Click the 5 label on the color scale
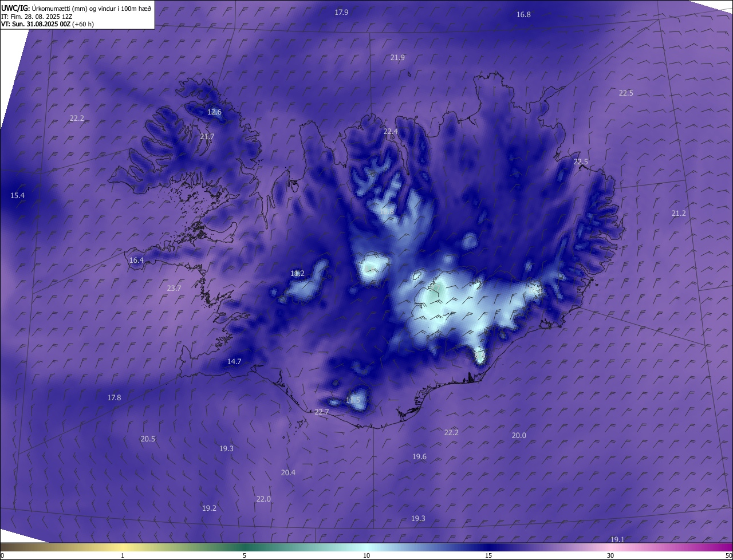The height and width of the screenshot is (560, 733). (x=245, y=555)
